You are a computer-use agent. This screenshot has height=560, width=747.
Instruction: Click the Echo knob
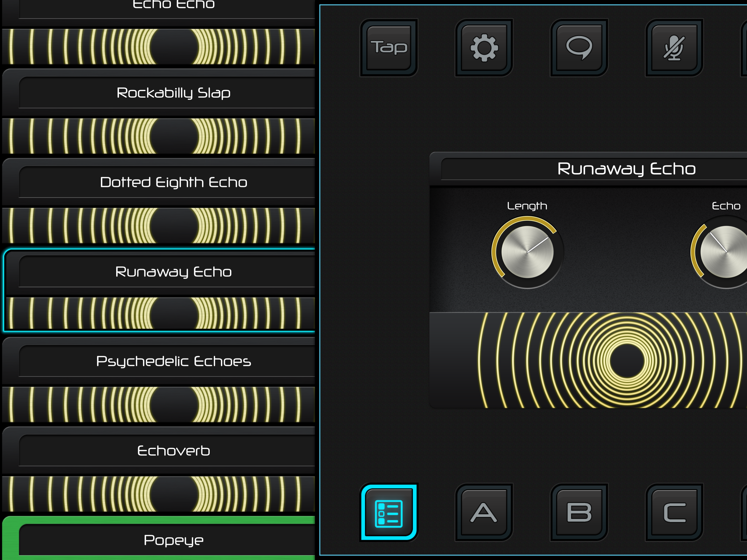[726, 252]
